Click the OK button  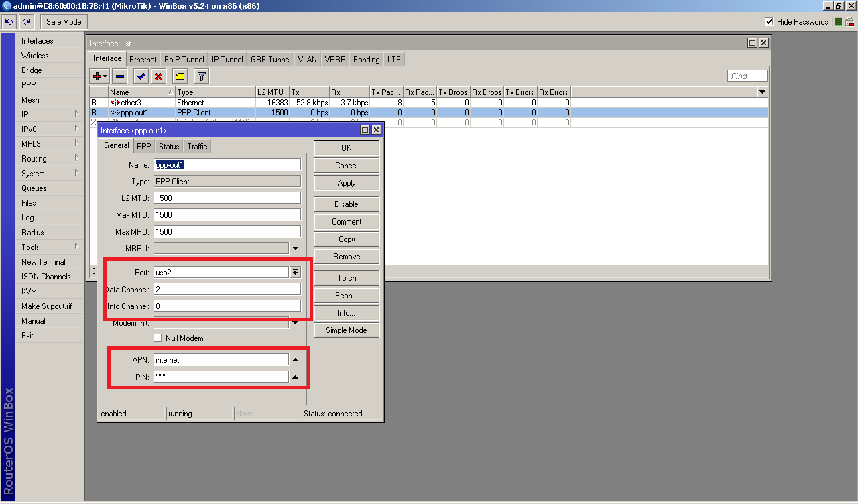[346, 147]
